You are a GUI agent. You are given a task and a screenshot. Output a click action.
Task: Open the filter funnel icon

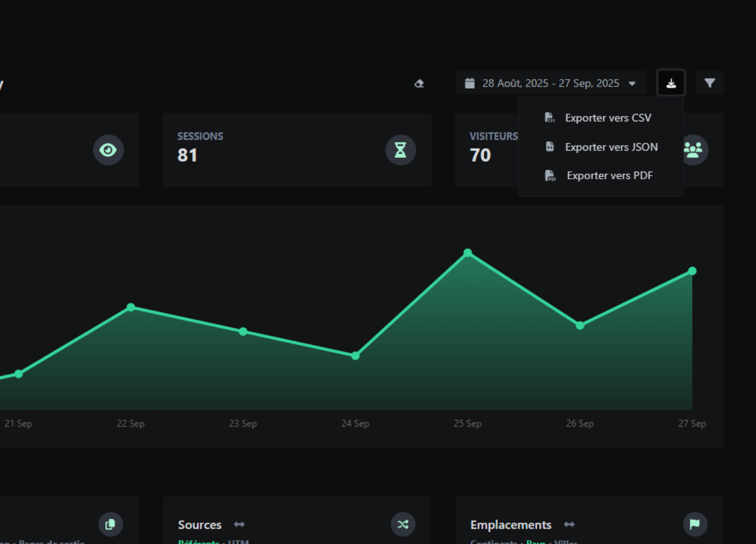[710, 83]
